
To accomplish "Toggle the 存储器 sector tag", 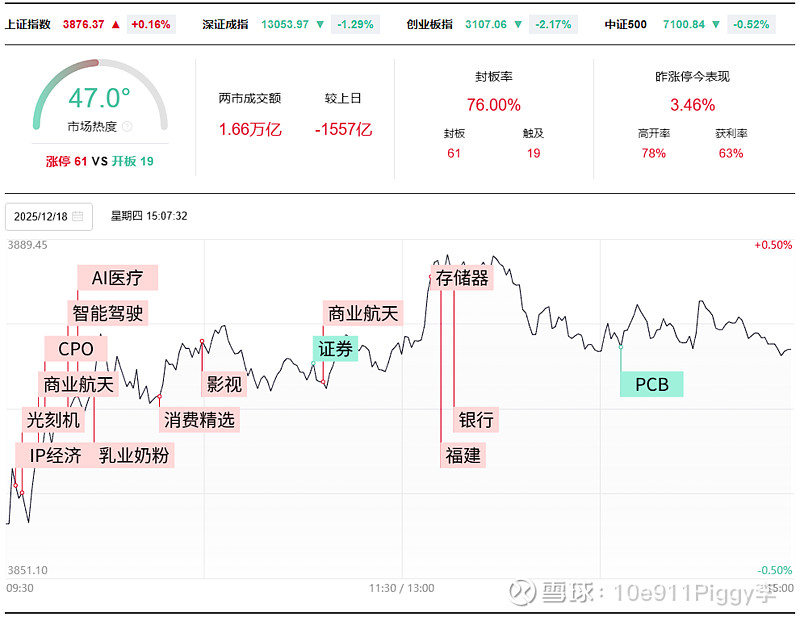I will (x=464, y=278).
